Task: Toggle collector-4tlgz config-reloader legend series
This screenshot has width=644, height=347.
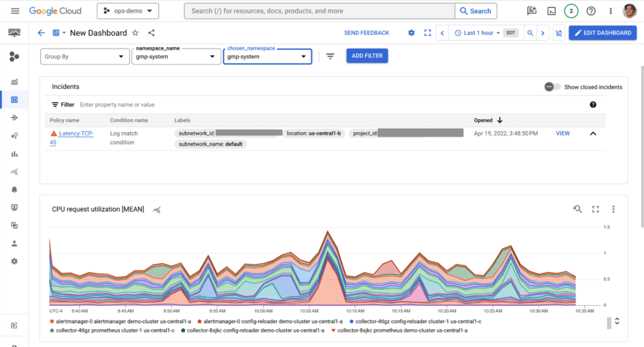Action: coord(415,321)
